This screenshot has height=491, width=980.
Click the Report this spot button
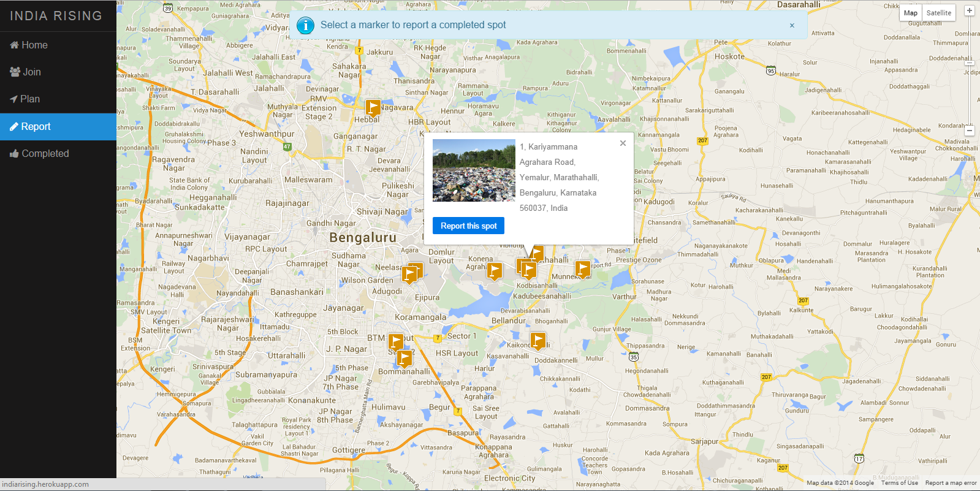point(468,226)
